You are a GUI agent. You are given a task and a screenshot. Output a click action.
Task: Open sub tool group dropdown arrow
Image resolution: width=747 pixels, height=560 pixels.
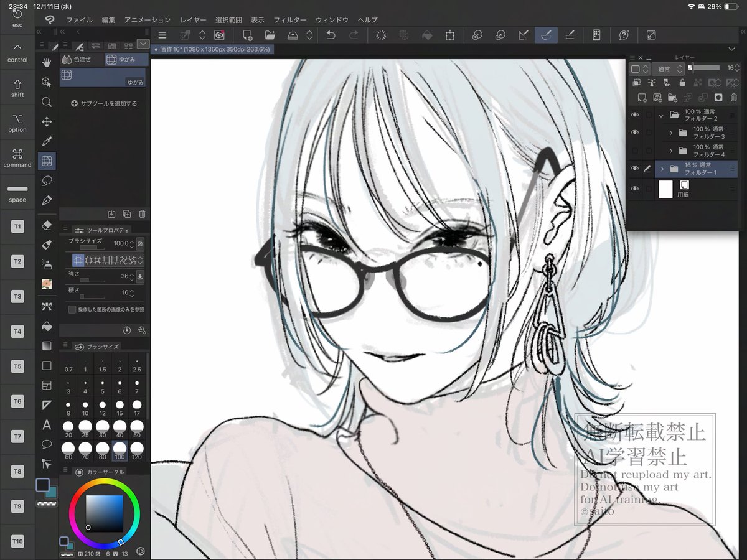click(x=143, y=44)
